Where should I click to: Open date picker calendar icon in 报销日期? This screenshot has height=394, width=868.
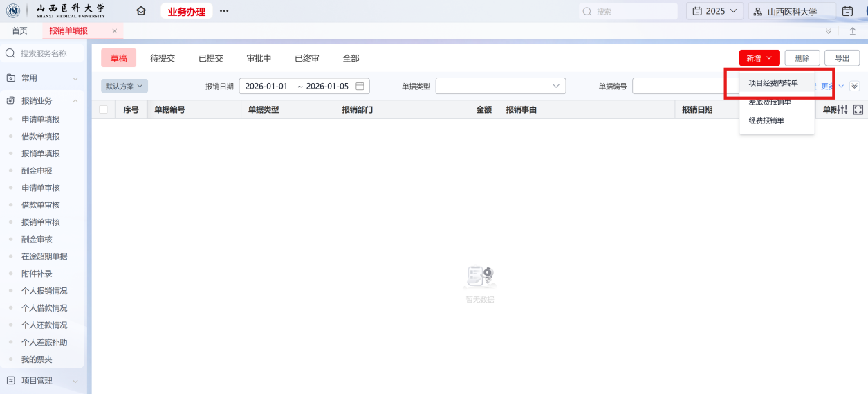(360, 86)
